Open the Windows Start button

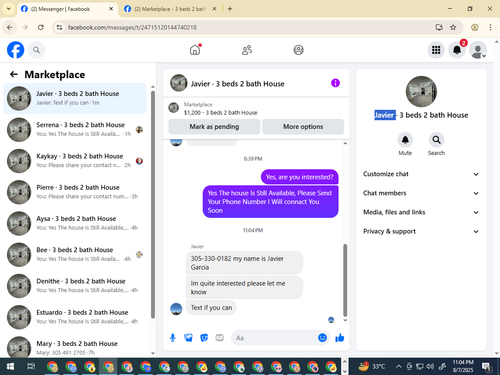[10, 367]
